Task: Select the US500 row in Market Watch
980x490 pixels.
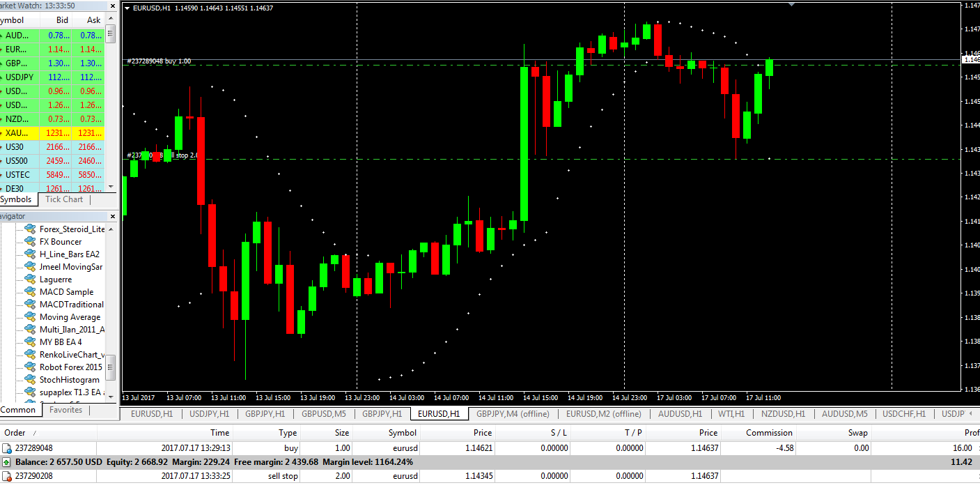Action: [x=52, y=160]
